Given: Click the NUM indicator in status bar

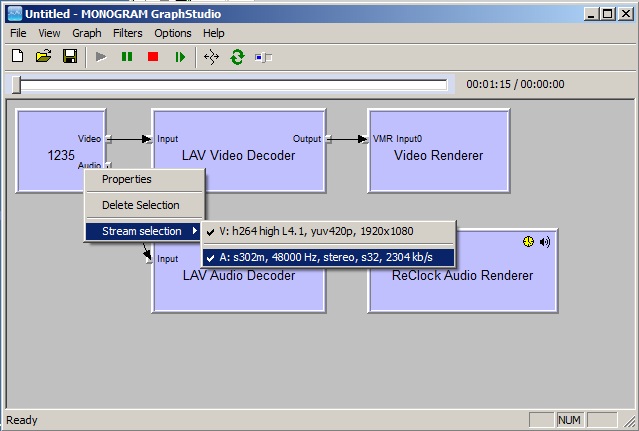Looking at the screenshot, I should click(569, 420).
